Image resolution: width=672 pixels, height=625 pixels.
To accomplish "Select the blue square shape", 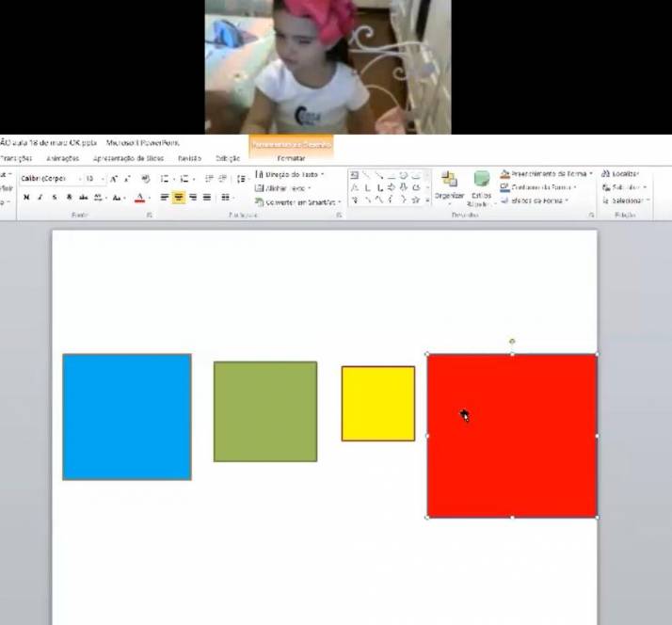I will coord(127,417).
